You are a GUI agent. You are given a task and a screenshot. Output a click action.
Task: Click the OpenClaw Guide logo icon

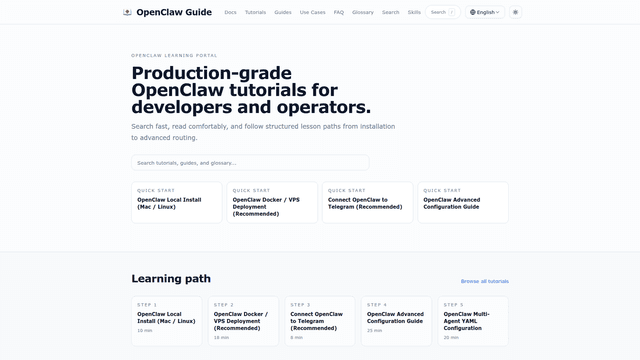tap(127, 12)
